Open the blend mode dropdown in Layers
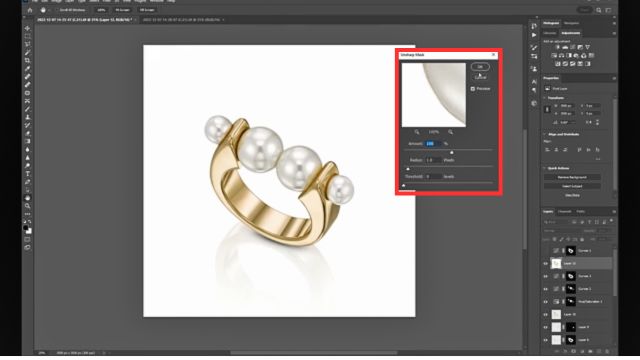 point(561,231)
